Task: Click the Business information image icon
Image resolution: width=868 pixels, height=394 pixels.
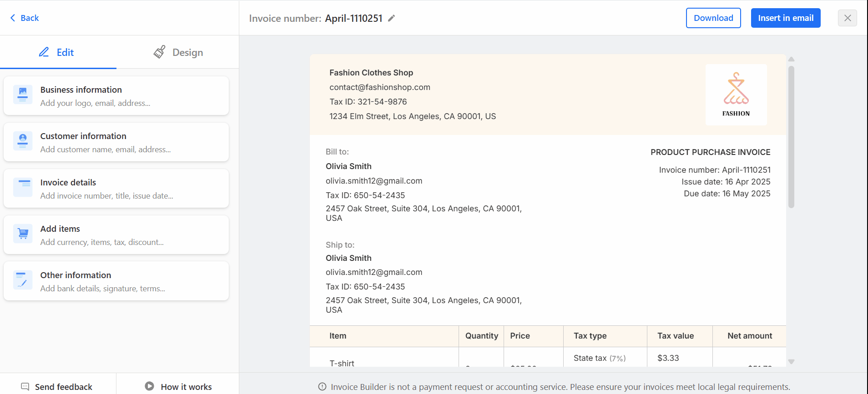Action: 23,95
